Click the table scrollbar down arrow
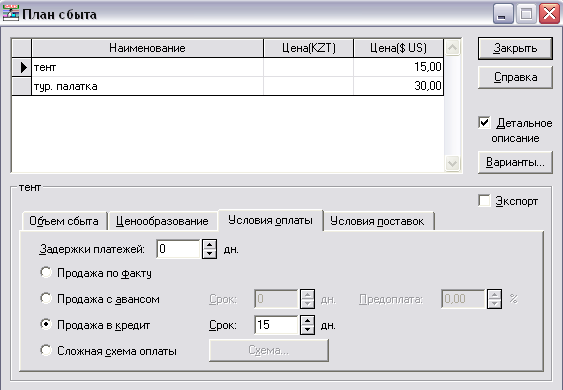 click(452, 164)
